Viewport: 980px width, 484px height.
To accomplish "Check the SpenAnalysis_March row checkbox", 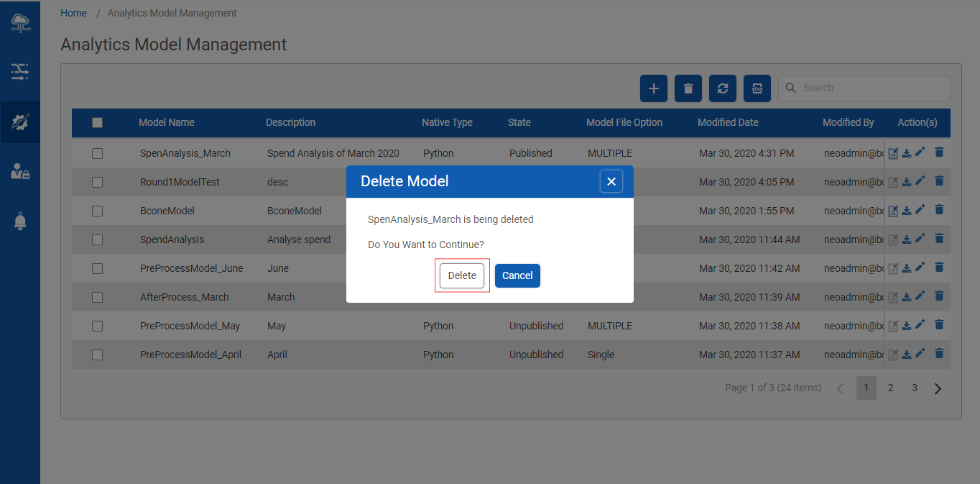I will 98,153.
